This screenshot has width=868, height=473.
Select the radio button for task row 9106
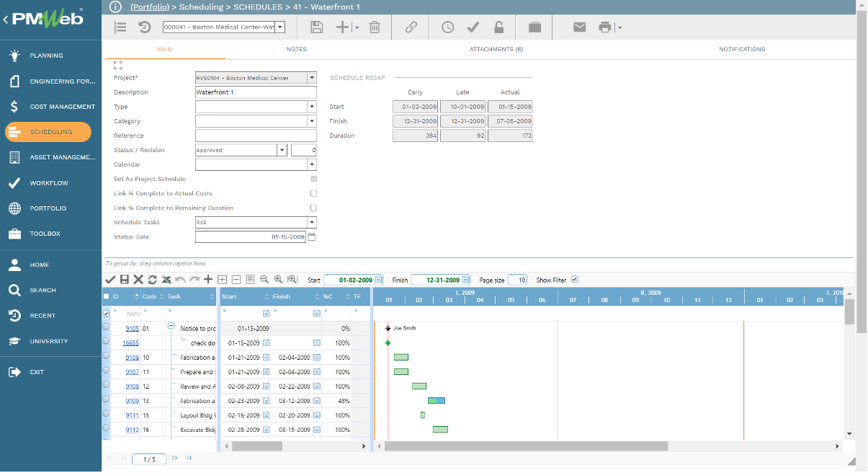click(x=107, y=357)
